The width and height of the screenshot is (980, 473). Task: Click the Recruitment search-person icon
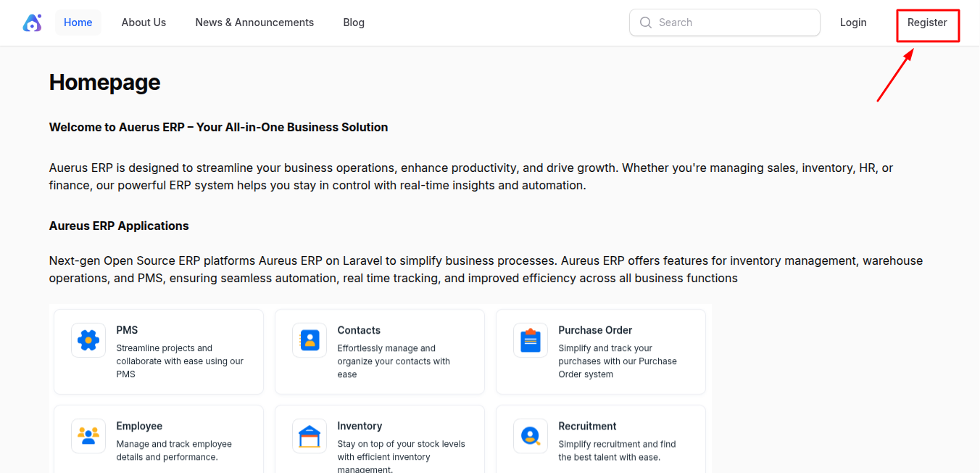[531, 436]
